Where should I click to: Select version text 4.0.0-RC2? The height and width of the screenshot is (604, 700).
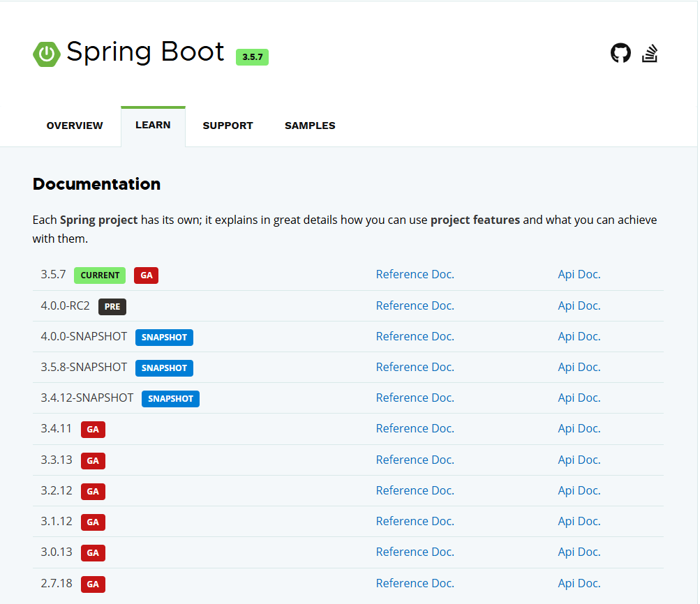[x=65, y=305]
